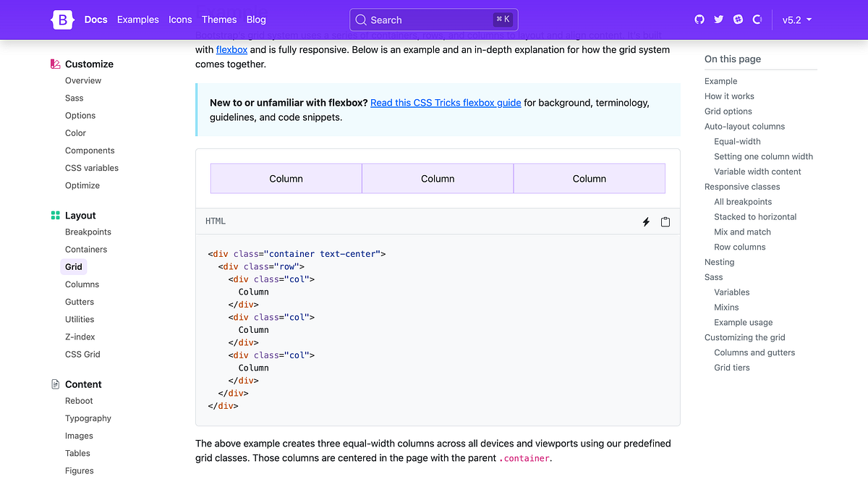Expand the Customize section header

point(89,64)
